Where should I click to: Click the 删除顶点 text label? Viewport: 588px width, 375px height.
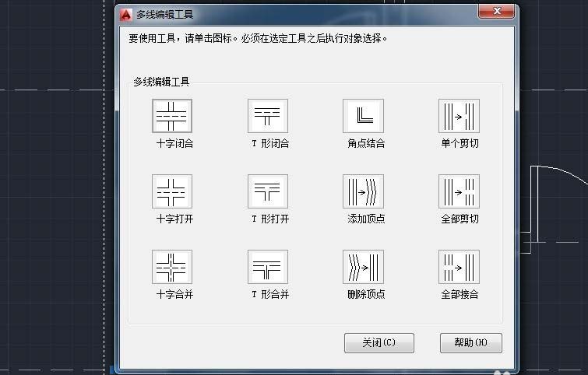[x=366, y=294]
